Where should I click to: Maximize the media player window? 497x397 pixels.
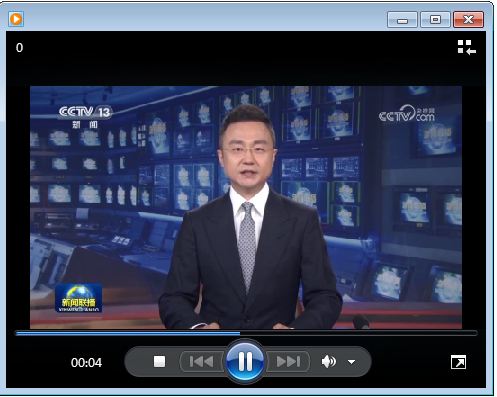click(x=435, y=19)
